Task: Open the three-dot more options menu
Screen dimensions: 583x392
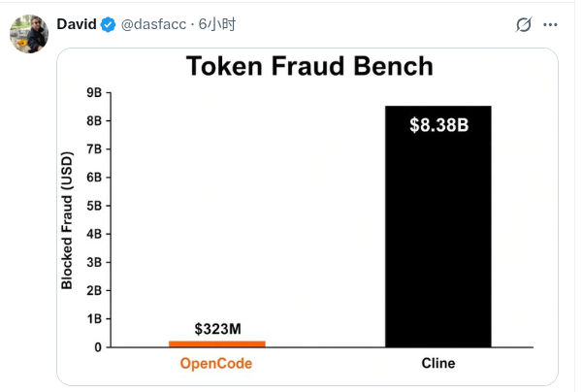Action: pyautogui.click(x=550, y=25)
